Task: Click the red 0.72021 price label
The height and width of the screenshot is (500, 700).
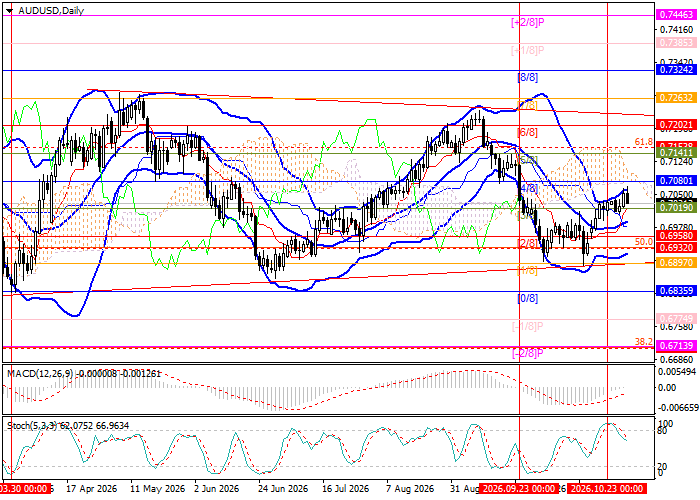Action: click(676, 125)
